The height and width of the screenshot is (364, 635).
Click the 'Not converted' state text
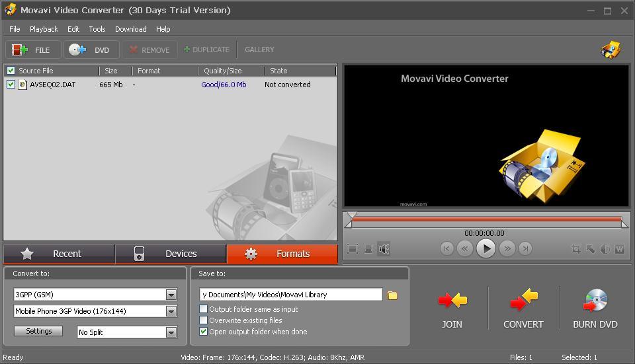click(x=288, y=85)
